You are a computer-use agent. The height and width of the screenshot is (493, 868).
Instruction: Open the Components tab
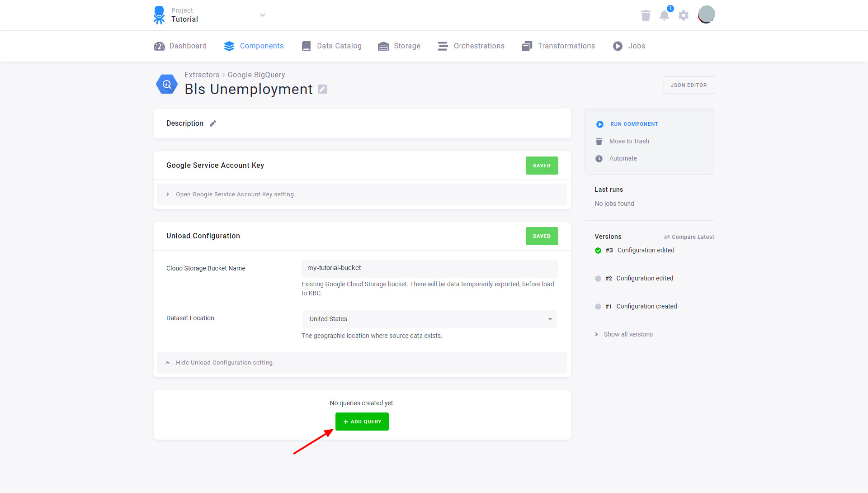pos(254,46)
